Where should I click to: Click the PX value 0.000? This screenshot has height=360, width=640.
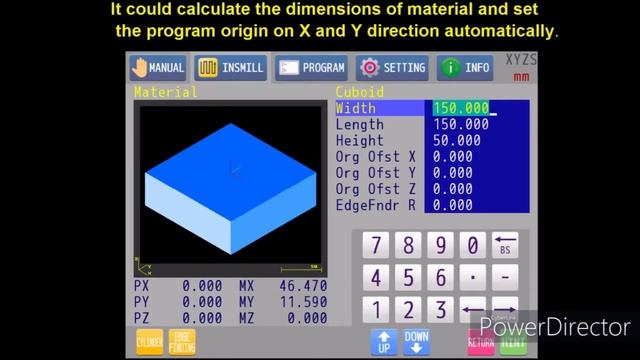(202, 286)
